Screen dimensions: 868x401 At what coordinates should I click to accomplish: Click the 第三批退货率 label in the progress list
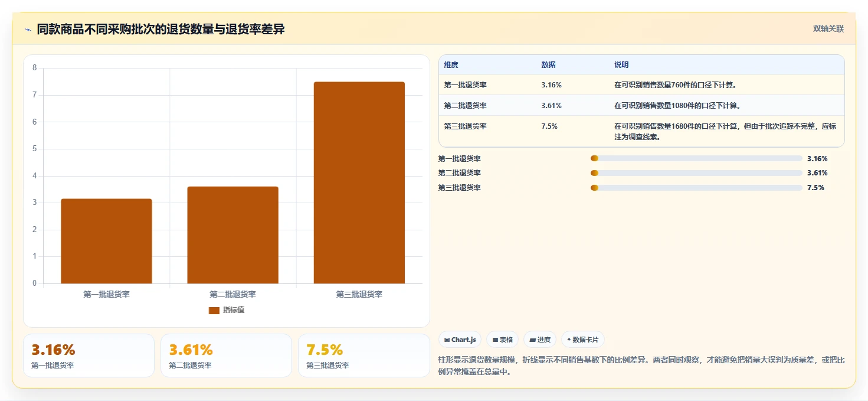[460, 188]
